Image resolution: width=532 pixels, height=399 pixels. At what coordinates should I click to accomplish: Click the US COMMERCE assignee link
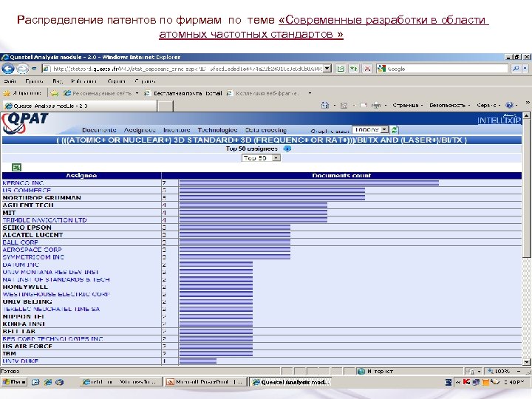[27, 191]
